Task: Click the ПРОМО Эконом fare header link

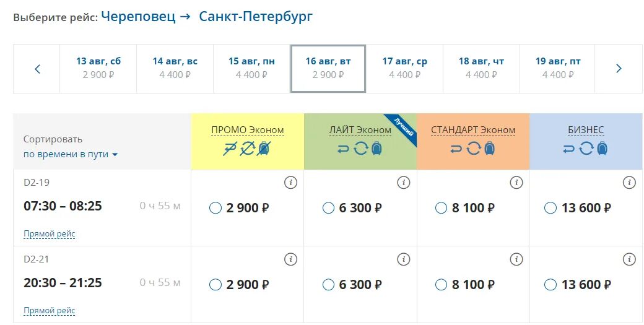Action: click(248, 130)
